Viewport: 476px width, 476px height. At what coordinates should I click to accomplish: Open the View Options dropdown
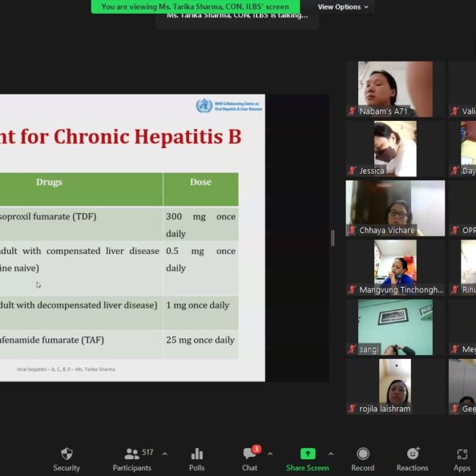click(343, 7)
